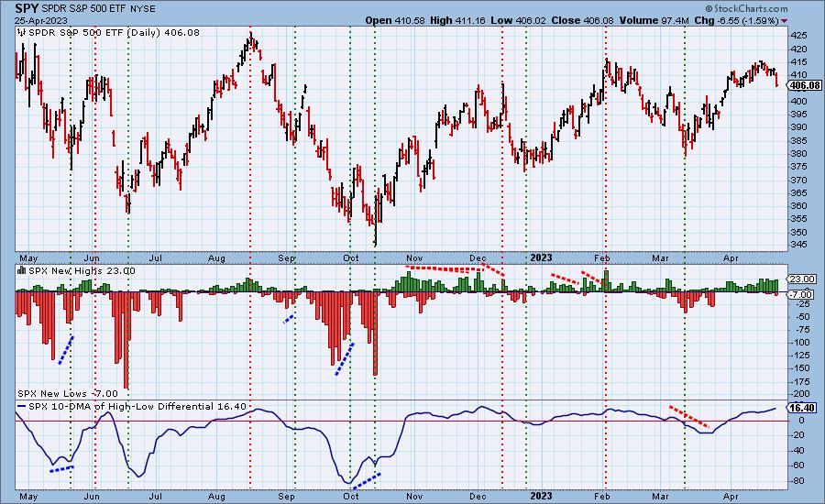Click the -80 label on differential axis
Screen dimensions: 825x504
click(798, 481)
